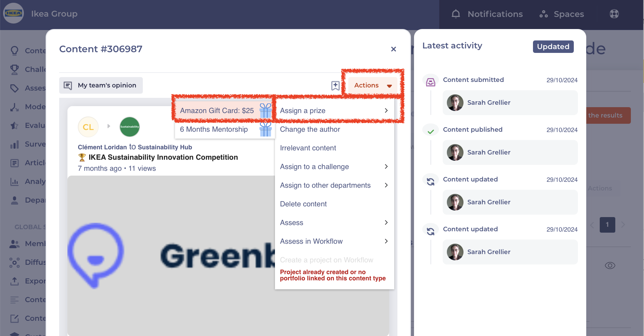Click the Content submitted inbox icon
Viewport: 644px width, 336px height.
click(431, 82)
